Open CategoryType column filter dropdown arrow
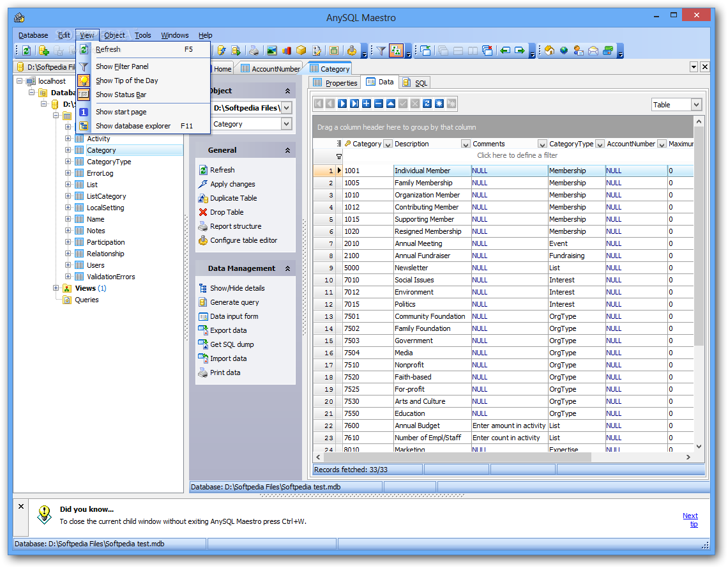This screenshot has width=728, height=568. pos(600,144)
